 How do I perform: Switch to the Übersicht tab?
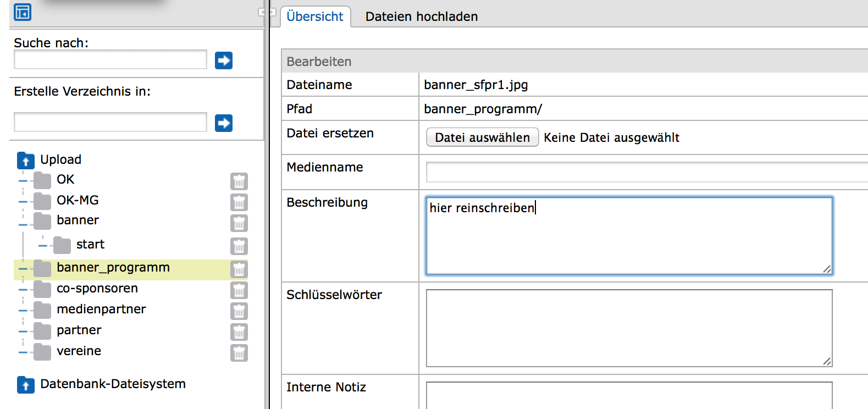(x=315, y=16)
